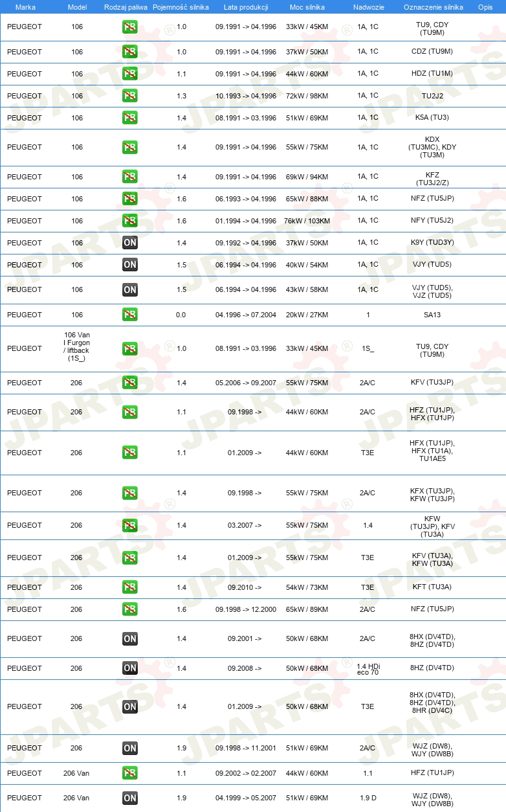Click the Opis column header

point(485,6)
